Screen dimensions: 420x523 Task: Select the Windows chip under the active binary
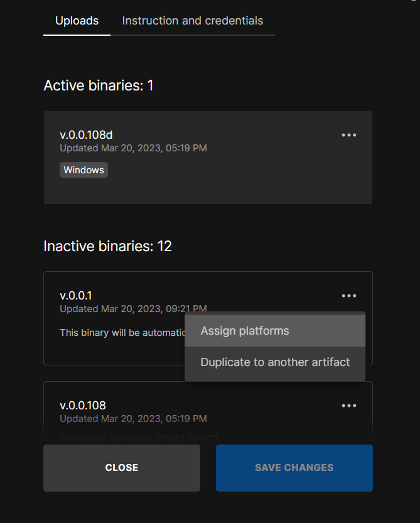83,170
